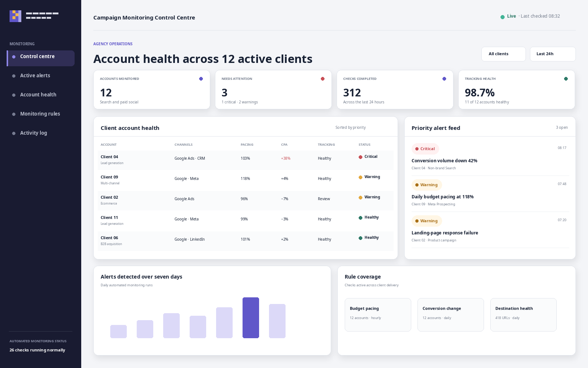Click the red Critical status dot for Client 04
Viewport: 588px width, 368px height.
[361, 157]
